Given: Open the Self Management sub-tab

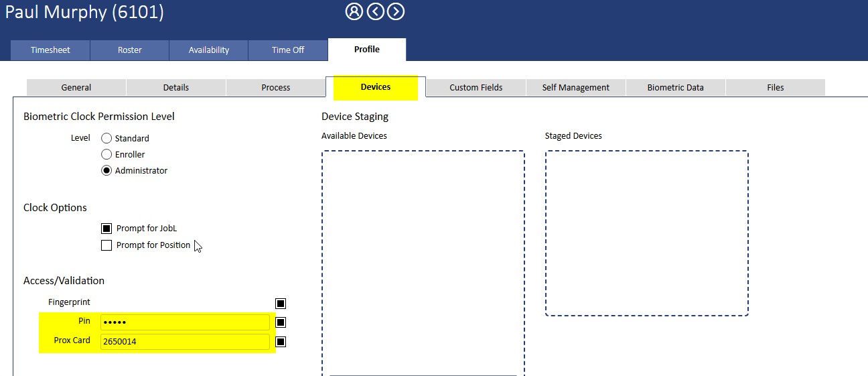Looking at the screenshot, I should pyautogui.click(x=575, y=87).
